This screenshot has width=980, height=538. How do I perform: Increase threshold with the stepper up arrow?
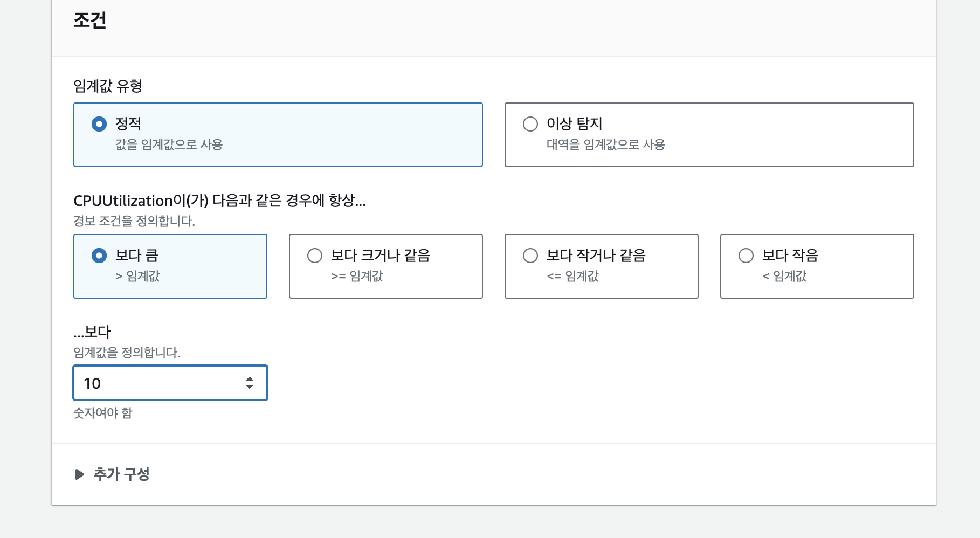click(250, 379)
